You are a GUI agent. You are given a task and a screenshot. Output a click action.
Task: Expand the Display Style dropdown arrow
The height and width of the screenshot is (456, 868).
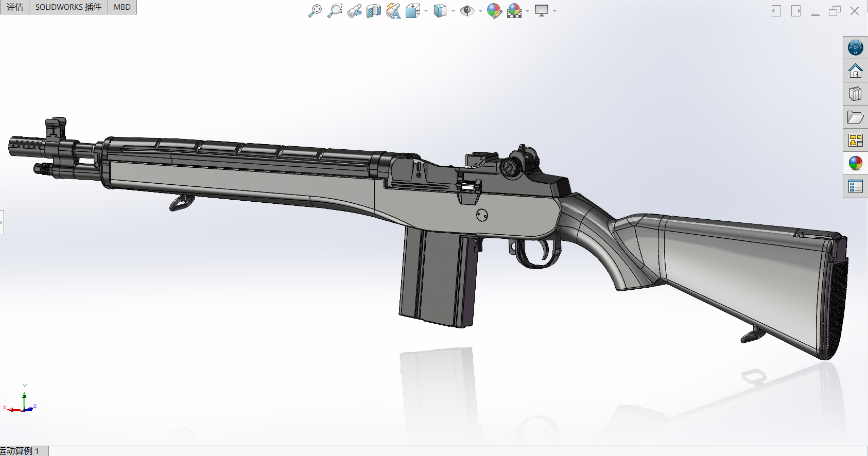[453, 11]
